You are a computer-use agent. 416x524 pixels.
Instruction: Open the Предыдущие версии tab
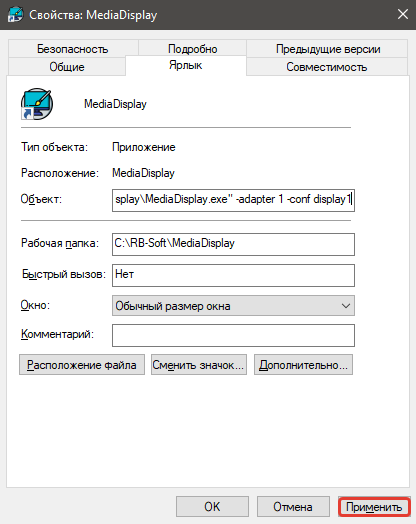(327, 49)
